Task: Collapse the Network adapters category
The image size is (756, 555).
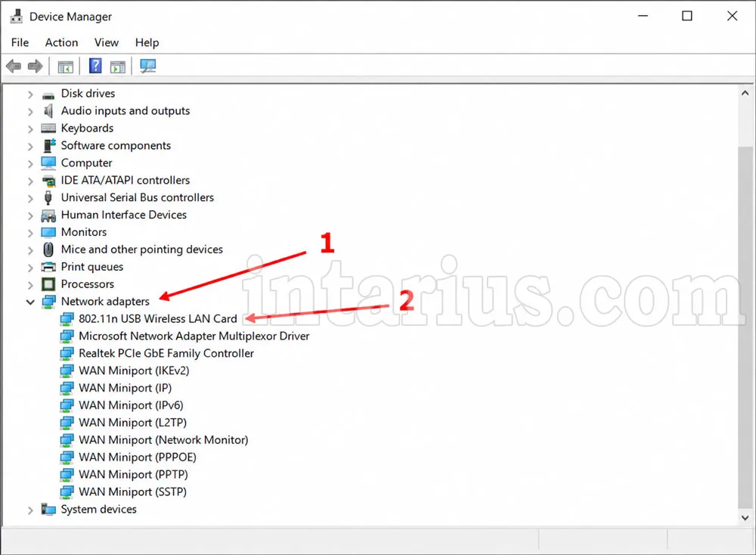Action: 30,302
